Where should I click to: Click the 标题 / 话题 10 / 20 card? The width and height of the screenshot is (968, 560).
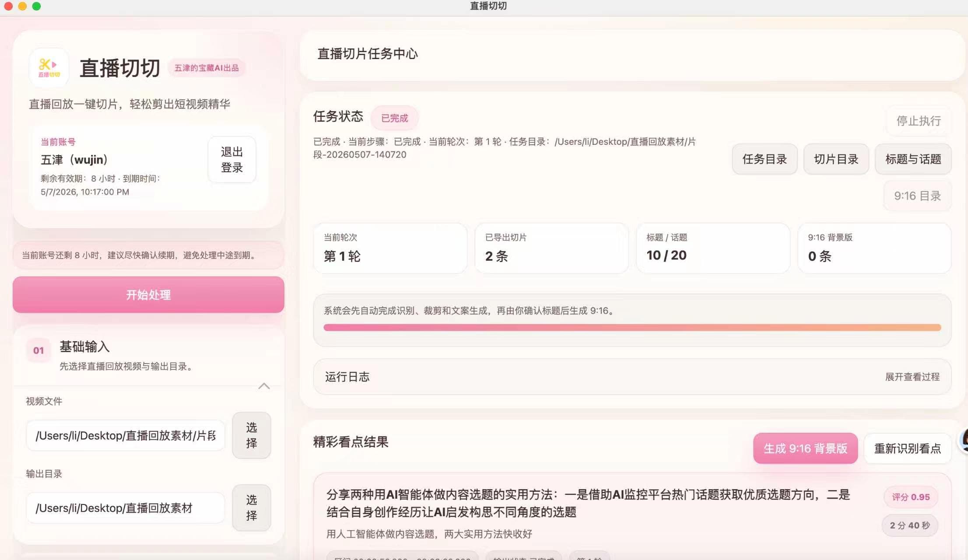[x=713, y=248]
